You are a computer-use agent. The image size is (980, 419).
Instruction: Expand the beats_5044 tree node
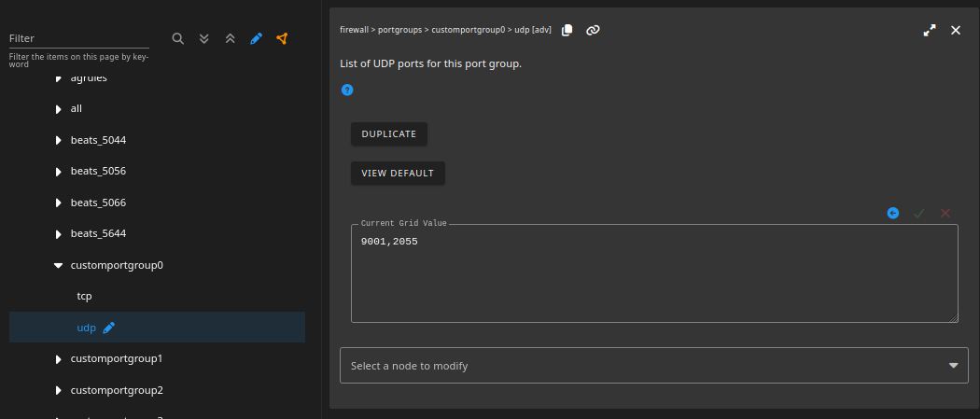[59, 140]
